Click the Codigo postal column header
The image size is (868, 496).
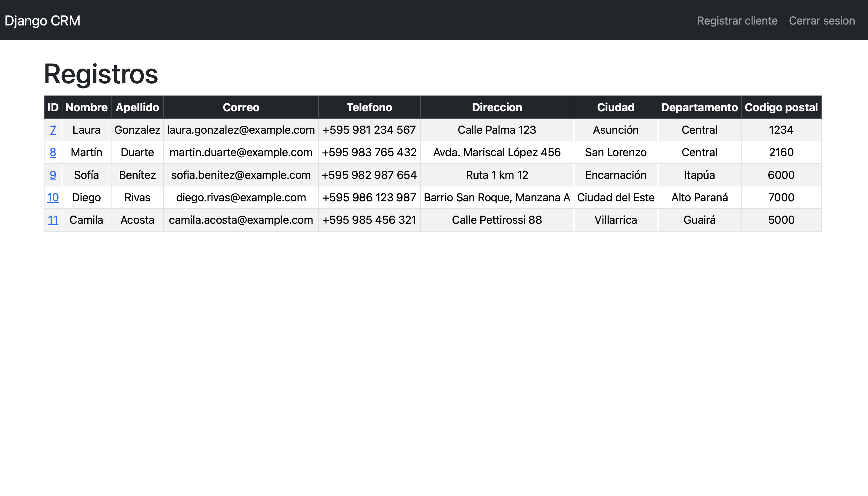coord(781,107)
